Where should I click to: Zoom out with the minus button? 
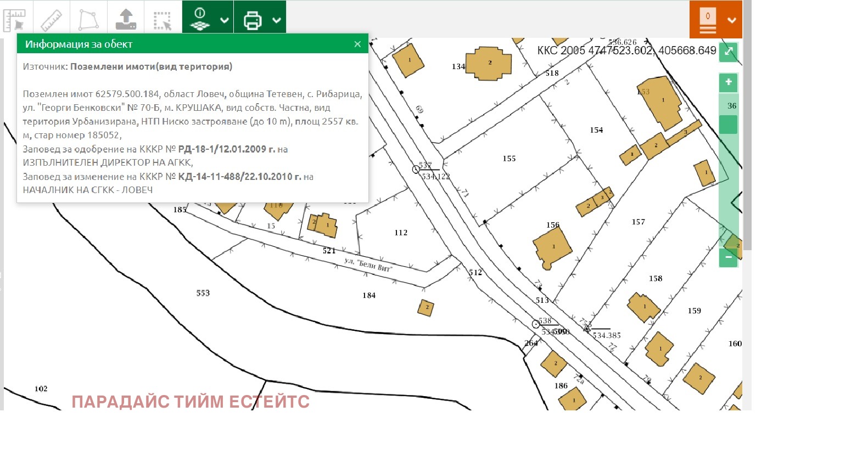[729, 257]
